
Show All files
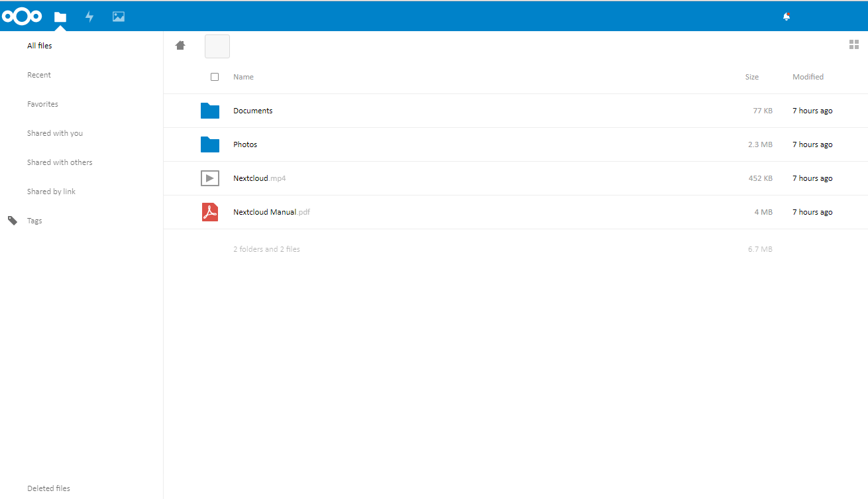40,46
